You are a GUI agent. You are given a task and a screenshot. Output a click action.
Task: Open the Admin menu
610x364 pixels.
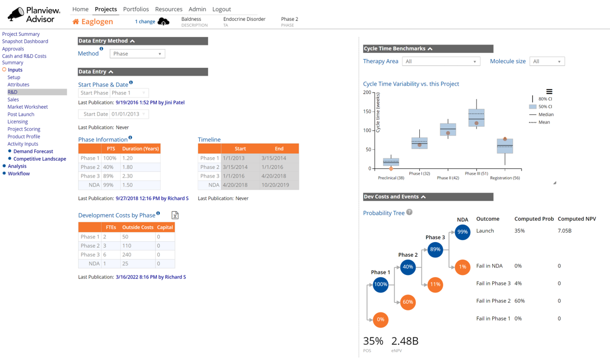tap(197, 9)
